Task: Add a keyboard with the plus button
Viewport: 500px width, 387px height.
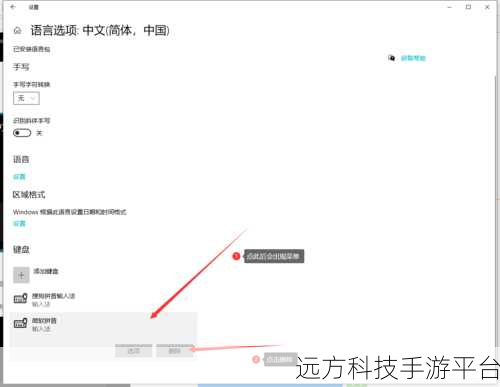Action: (x=21, y=275)
